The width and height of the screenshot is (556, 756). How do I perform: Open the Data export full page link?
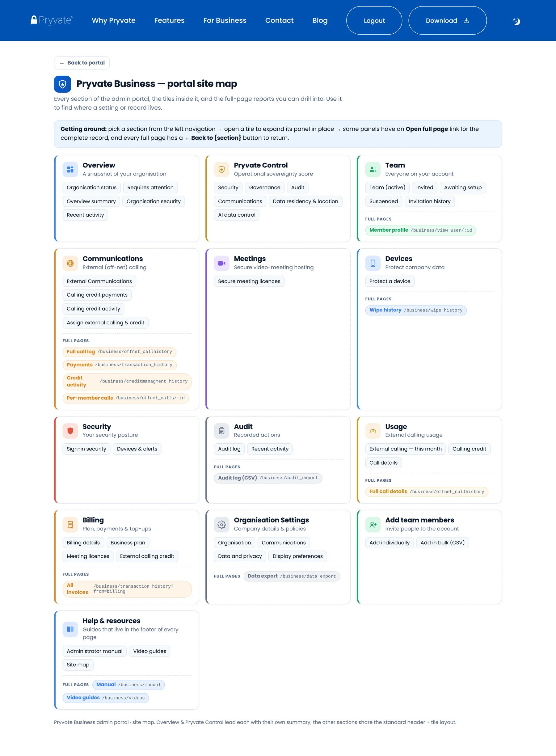pos(292,576)
